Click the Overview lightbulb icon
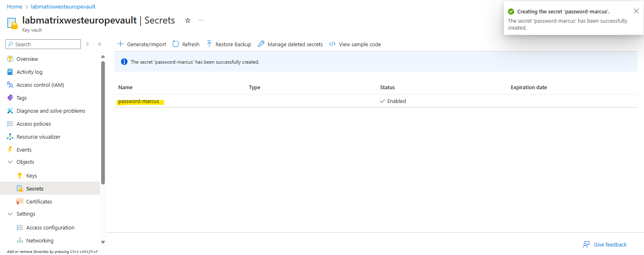This screenshot has width=644, height=255. coord(10,59)
